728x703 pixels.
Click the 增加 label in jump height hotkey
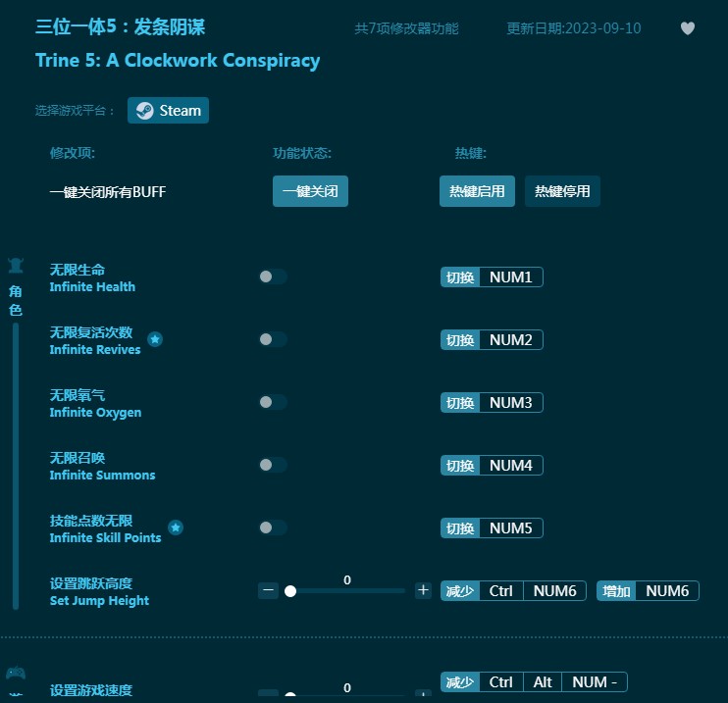(x=616, y=590)
